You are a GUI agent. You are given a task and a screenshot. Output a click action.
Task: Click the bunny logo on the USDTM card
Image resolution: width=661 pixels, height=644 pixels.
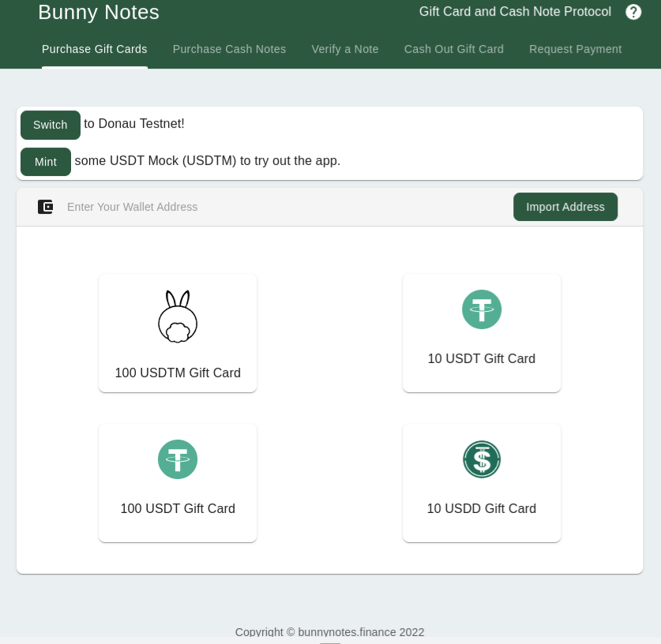(178, 316)
